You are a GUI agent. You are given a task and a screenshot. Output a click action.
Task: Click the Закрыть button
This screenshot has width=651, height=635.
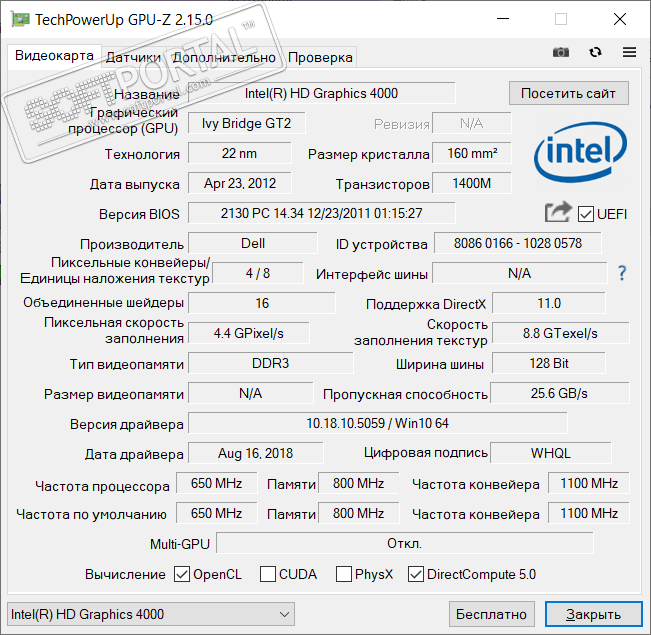[593, 614]
